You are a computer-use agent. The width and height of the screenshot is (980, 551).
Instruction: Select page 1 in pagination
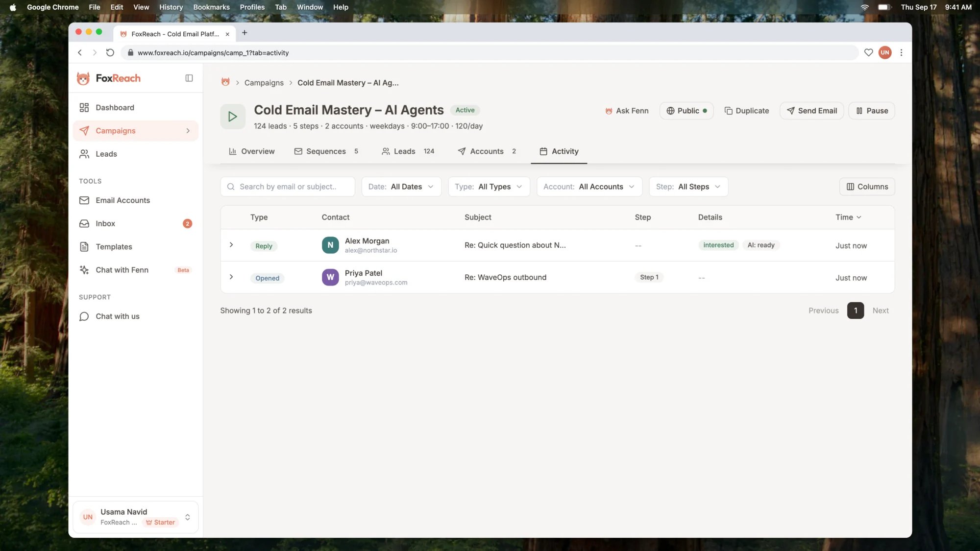[856, 311]
